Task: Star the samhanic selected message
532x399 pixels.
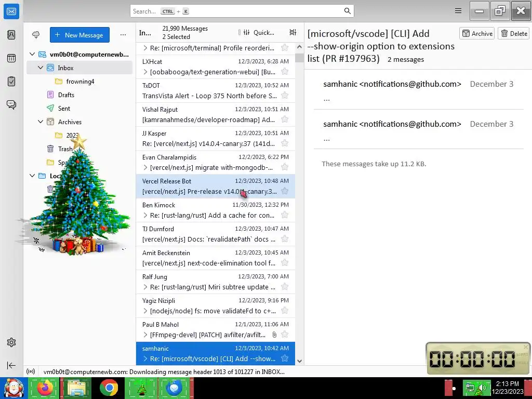Action: [x=285, y=358]
